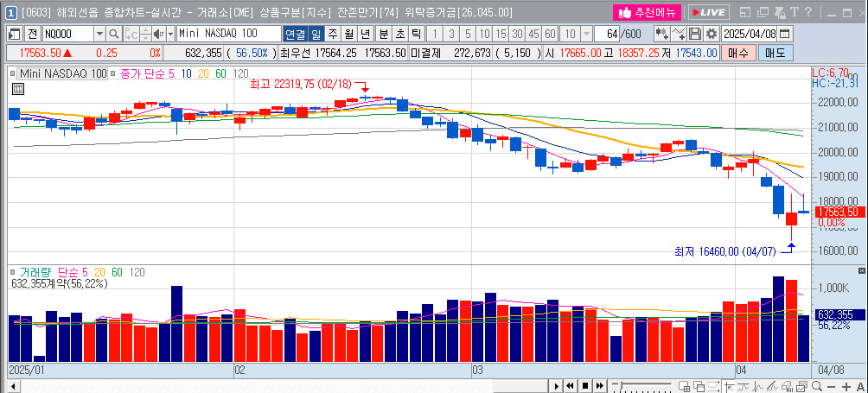Select the 월 monthly period
Image resolution: width=868 pixels, height=393 pixels.
[348, 34]
